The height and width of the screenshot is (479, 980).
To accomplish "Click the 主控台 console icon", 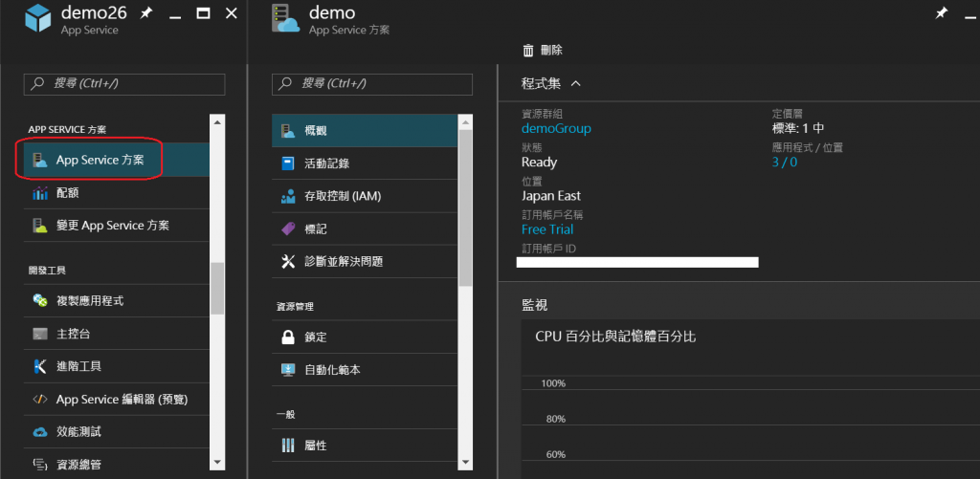I will [x=40, y=334].
